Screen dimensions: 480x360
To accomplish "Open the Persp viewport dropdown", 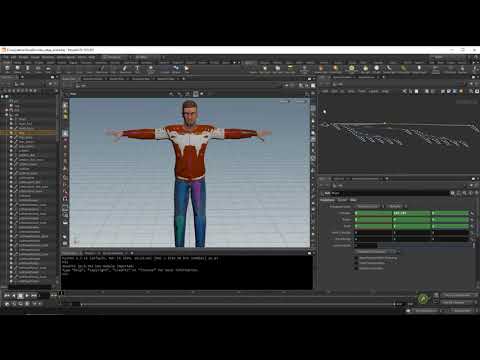I will [284, 101].
